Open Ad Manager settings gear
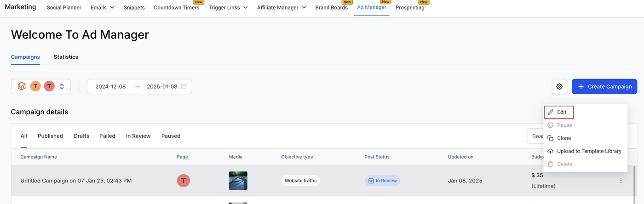The image size is (644, 204). [559, 86]
